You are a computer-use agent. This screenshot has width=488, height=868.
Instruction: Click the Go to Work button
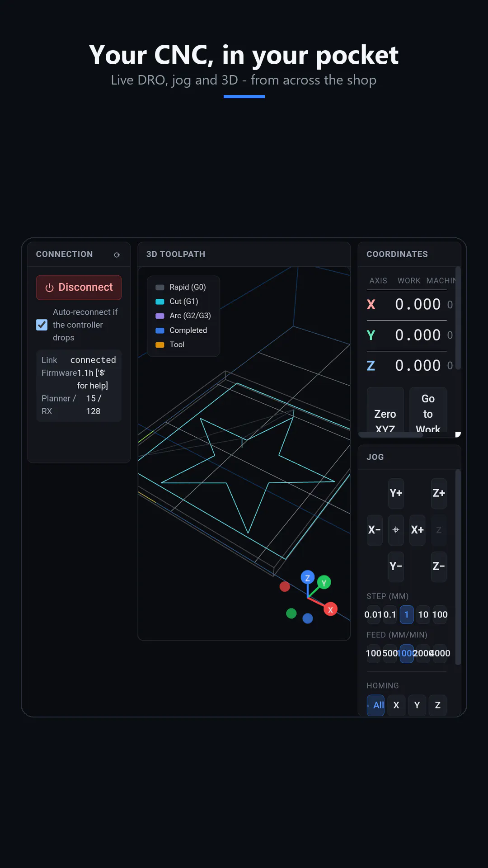428,410
